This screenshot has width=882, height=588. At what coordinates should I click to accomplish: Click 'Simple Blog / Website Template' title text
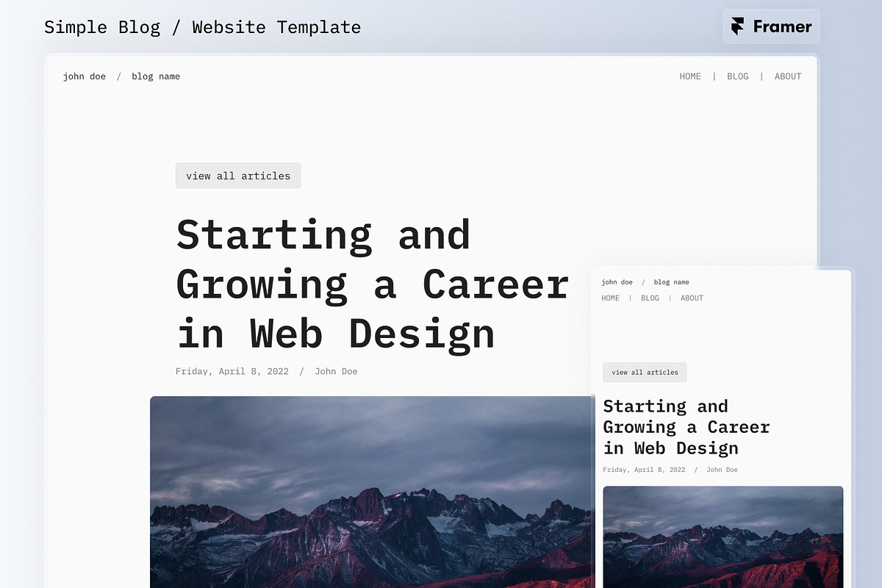click(x=202, y=27)
